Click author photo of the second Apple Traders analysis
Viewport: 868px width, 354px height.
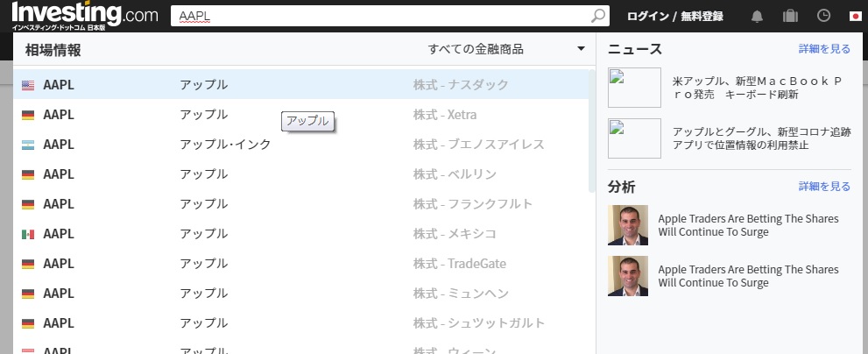coord(628,276)
